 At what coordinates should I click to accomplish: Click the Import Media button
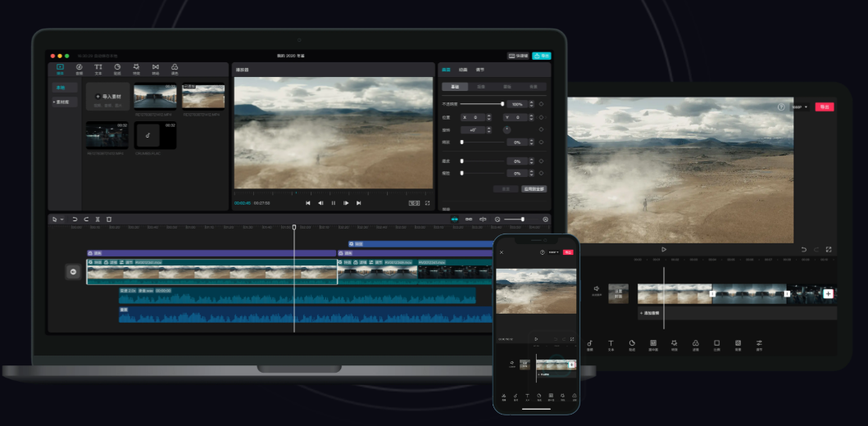coord(108,97)
